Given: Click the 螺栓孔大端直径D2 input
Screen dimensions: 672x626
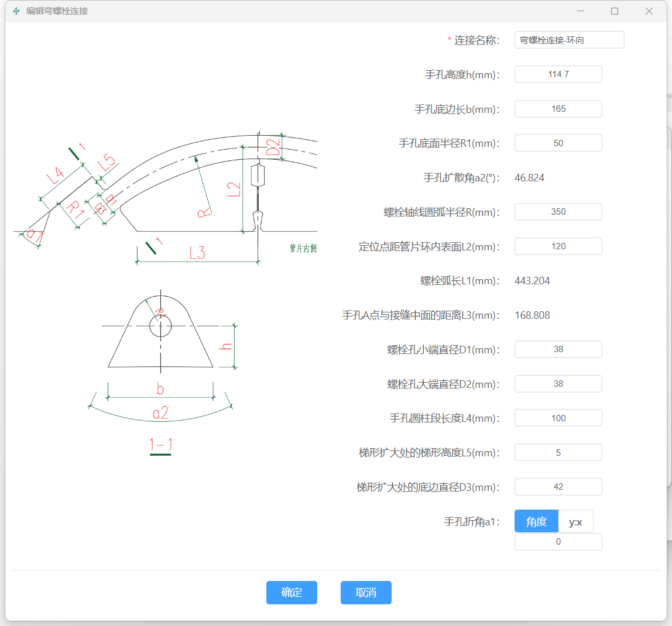Looking at the screenshot, I should click(x=558, y=384).
